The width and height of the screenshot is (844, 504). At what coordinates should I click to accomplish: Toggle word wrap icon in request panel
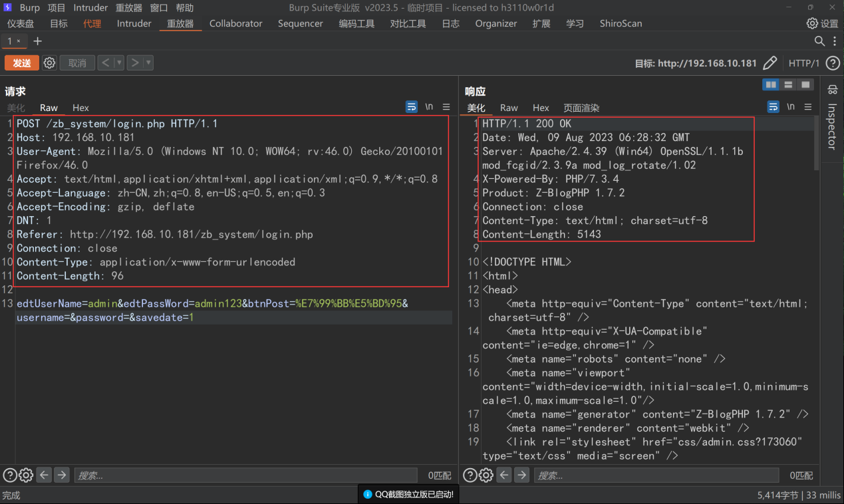tap(412, 106)
